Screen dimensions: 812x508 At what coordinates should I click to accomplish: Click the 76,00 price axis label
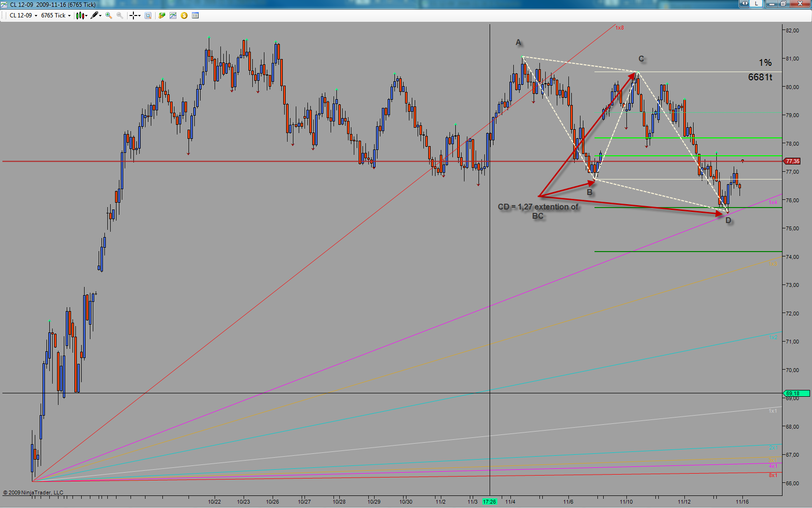tap(792, 200)
